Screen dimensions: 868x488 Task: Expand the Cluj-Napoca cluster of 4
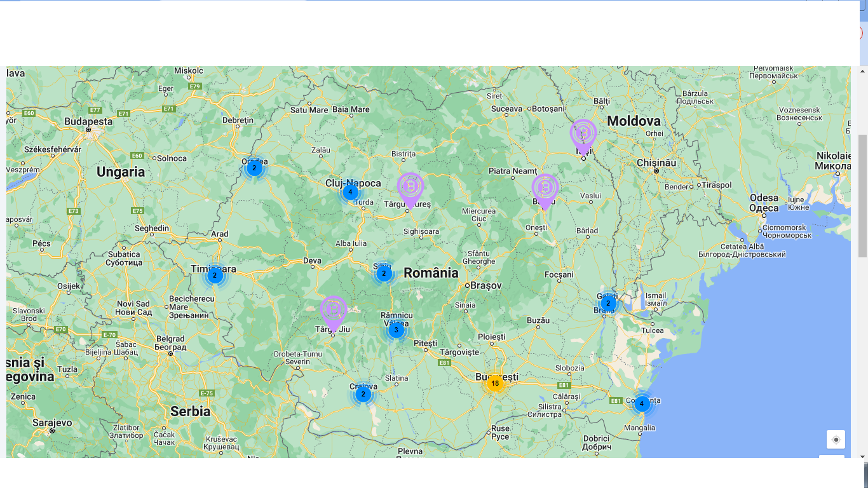click(x=350, y=193)
